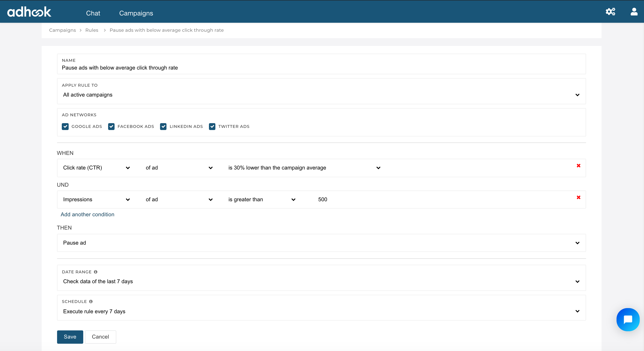Open 'of ad' dropdown in CTR row
Screen dimensions: 644x351
point(179,168)
